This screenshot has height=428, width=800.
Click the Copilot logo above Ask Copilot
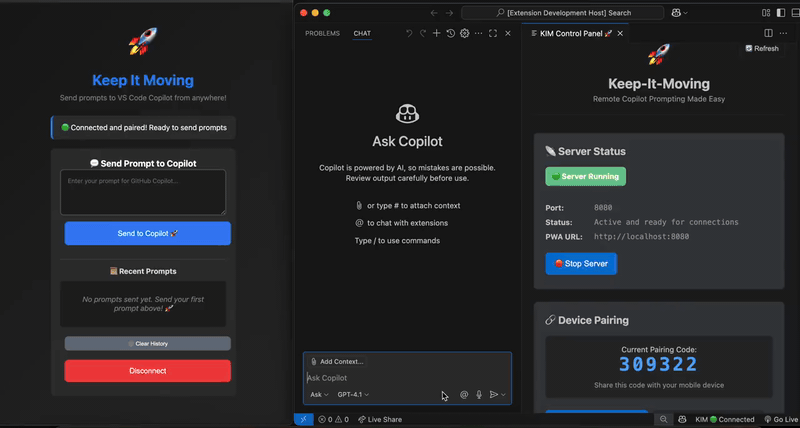click(407, 114)
